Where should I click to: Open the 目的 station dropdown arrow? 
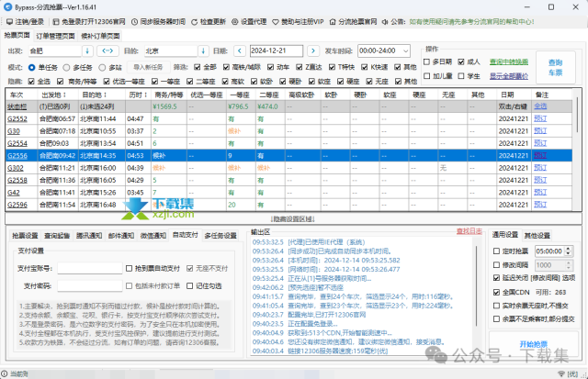(x=203, y=50)
